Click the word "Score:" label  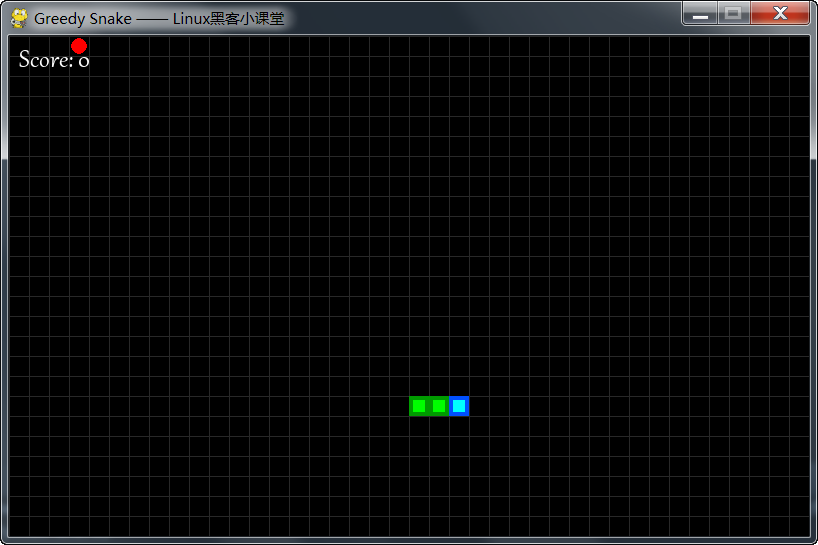pos(46,60)
